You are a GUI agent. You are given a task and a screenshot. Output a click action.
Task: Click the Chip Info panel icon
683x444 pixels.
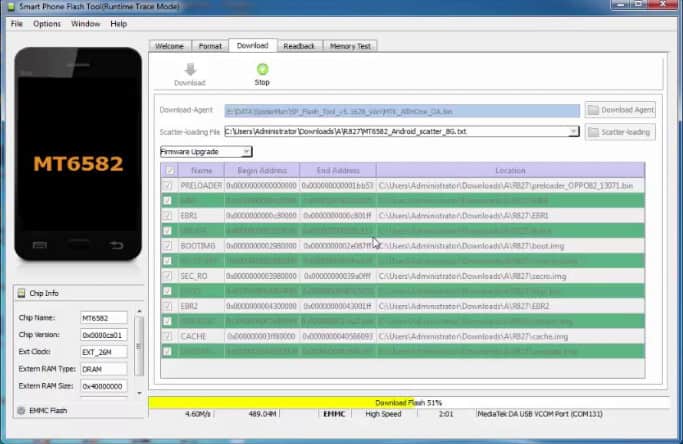(x=21, y=293)
